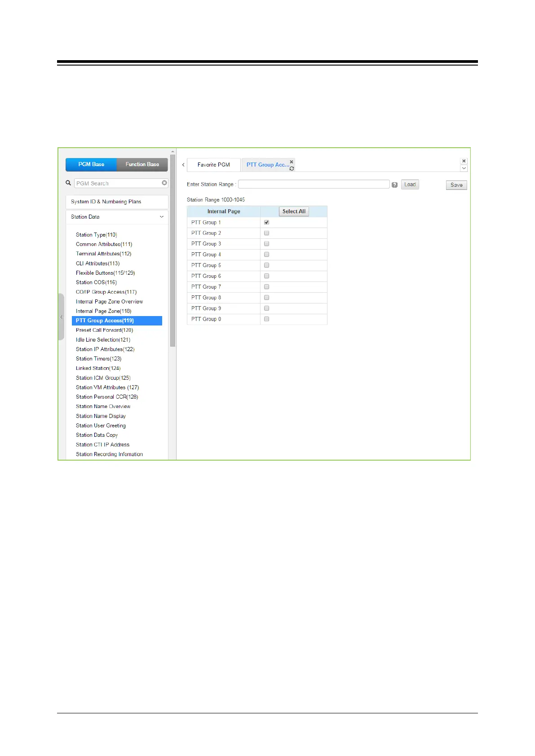Open Linked Station(124)
The width and height of the screenshot is (535, 756).
[98, 368]
